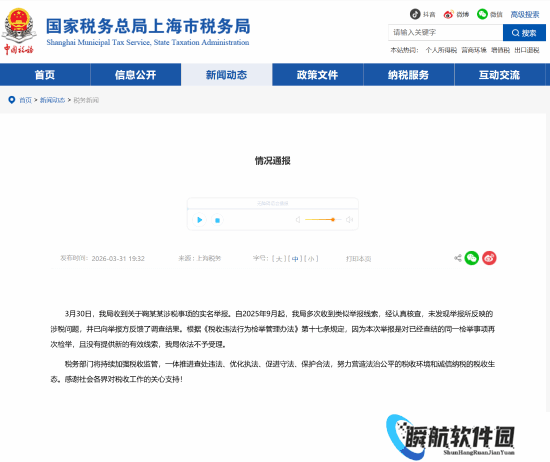Click the mute speaker icon of audio player

coord(298,220)
